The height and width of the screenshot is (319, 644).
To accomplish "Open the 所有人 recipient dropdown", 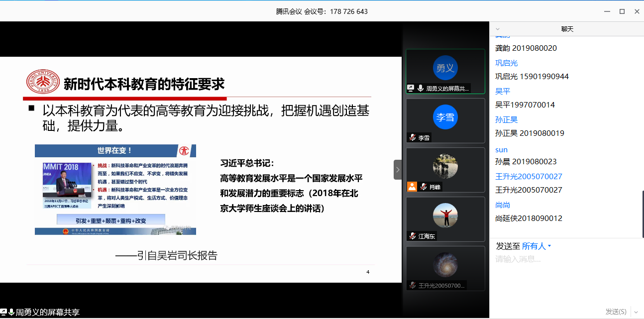I will tap(536, 246).
